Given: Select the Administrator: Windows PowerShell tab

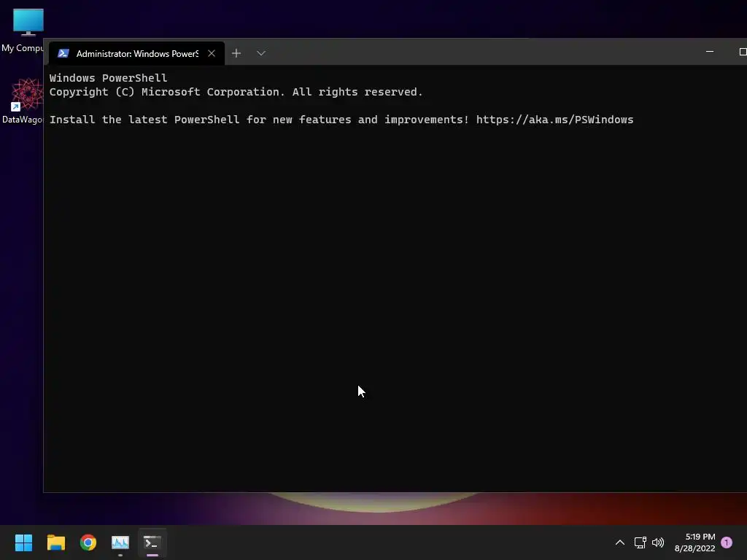Looking at the screenshot, I should pos(136,53).
